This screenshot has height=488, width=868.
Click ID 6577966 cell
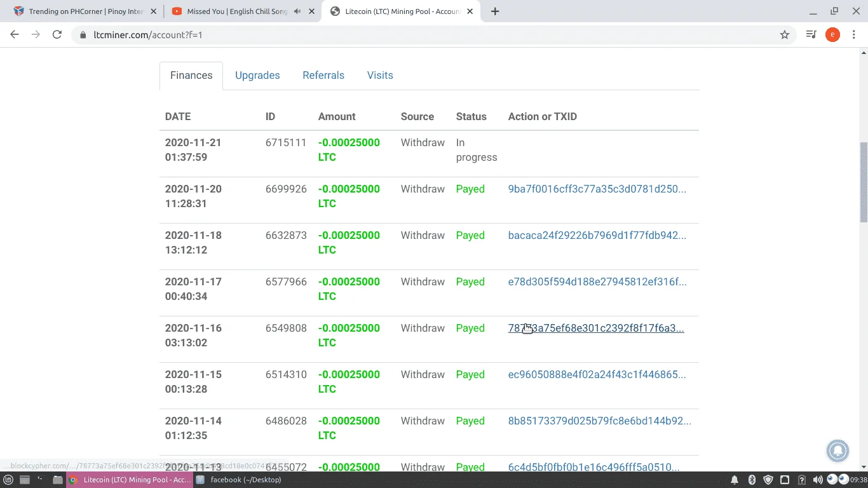[286, 282]
